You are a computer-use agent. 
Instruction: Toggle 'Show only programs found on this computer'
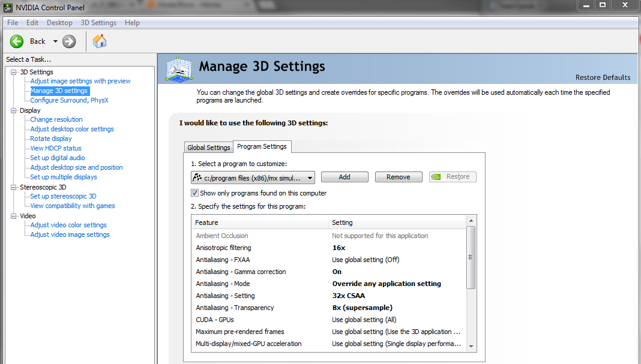195,193
